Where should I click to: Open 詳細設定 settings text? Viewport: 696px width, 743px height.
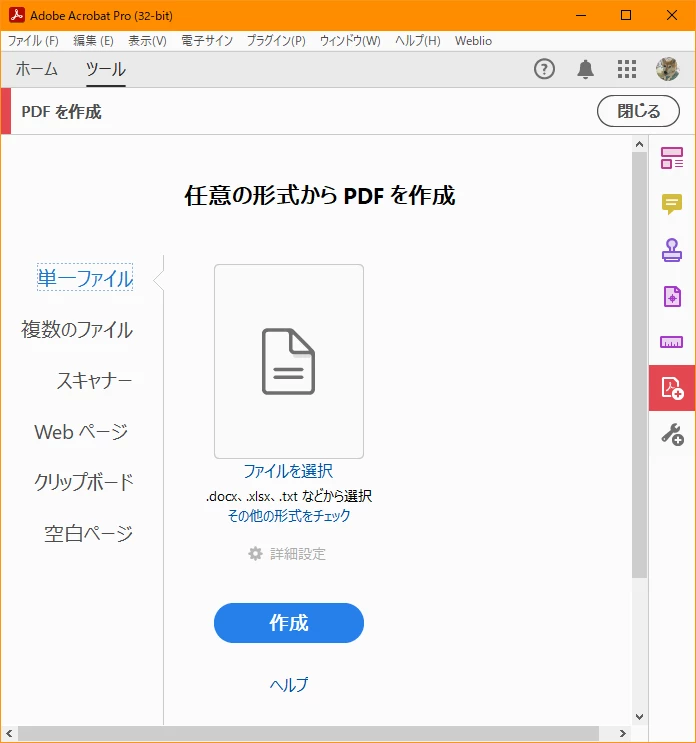(298, 554)
